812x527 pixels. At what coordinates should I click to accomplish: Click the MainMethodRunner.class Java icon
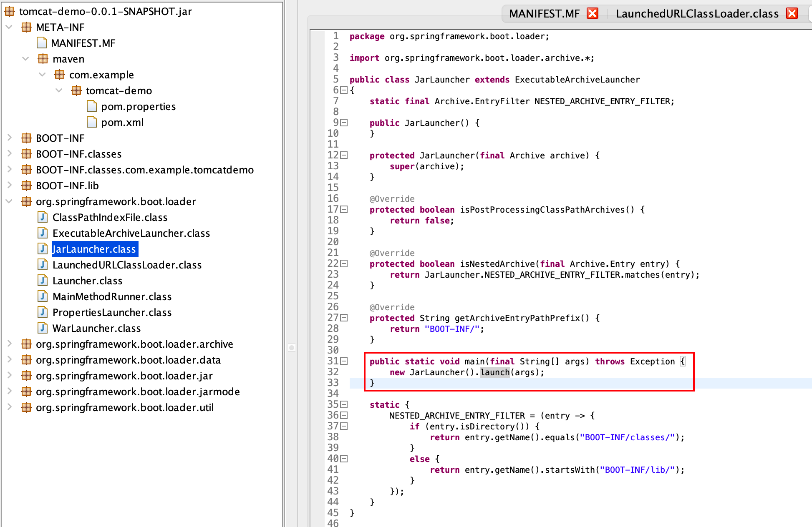click(x=43, y=296)
